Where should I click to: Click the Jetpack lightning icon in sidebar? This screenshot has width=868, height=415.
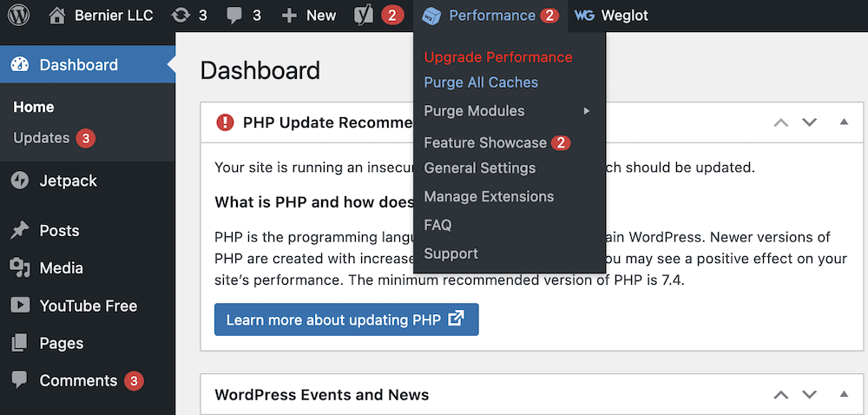[20, 181]
